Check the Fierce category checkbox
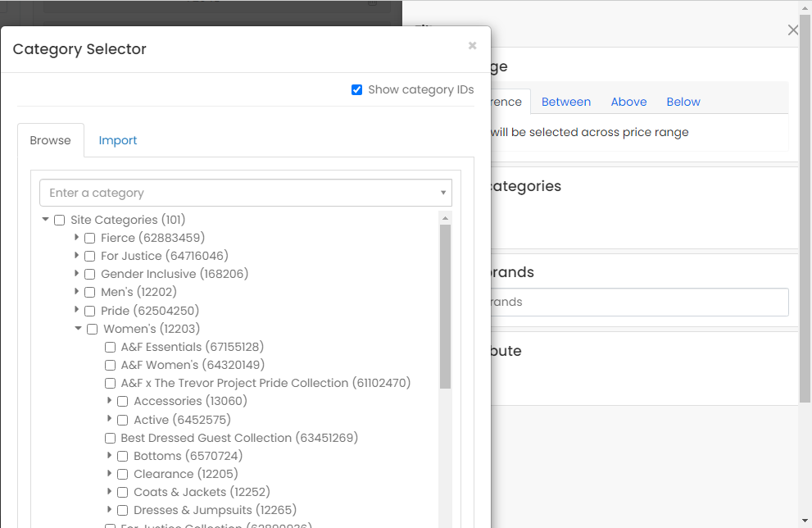Image resolution: width=812 pixels, height=528 pixels. (90, 239)
